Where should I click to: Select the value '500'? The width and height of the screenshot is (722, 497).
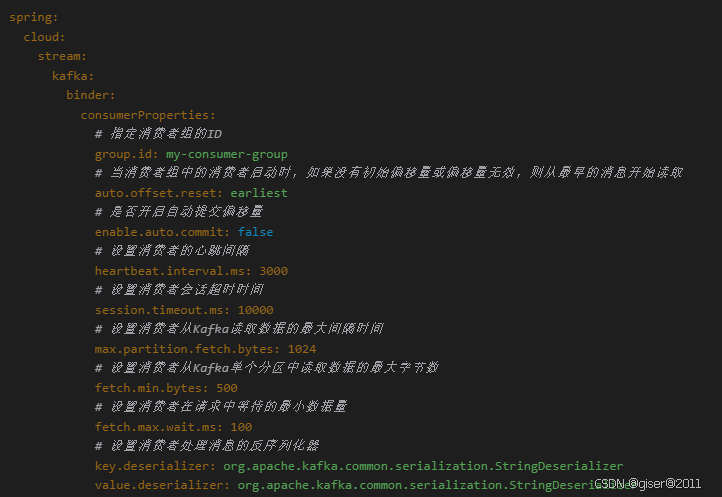coord(227,388)
